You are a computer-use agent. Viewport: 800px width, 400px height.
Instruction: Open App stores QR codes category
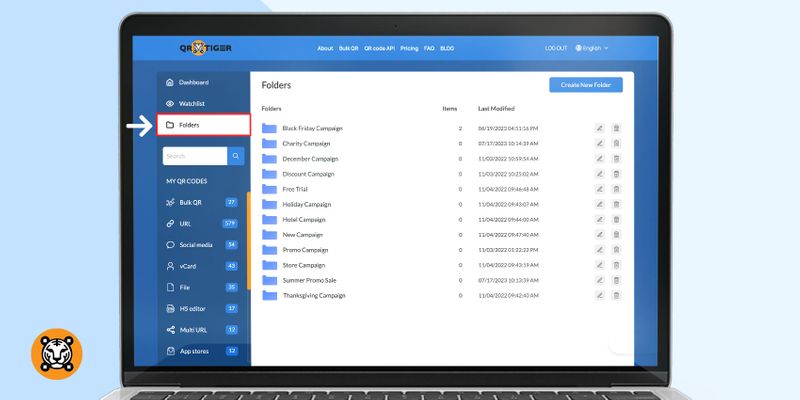pyautogui.click(x=202, y=351)
